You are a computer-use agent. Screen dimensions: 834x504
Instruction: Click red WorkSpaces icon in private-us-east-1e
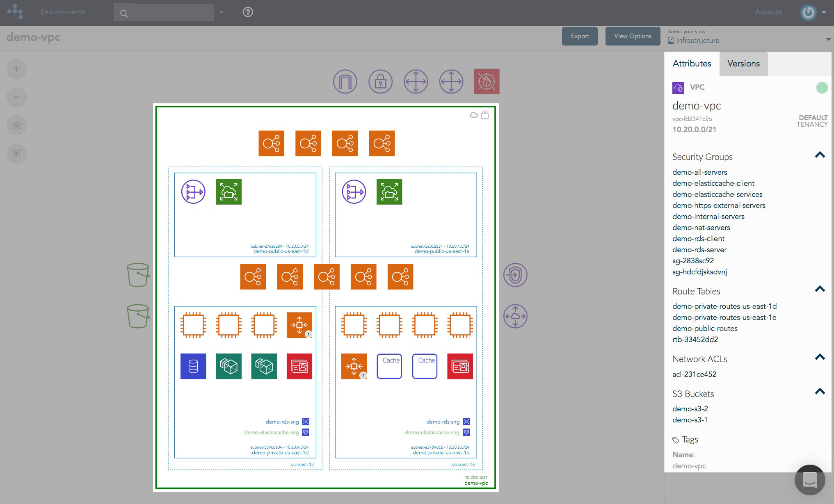tap(460, 366)
